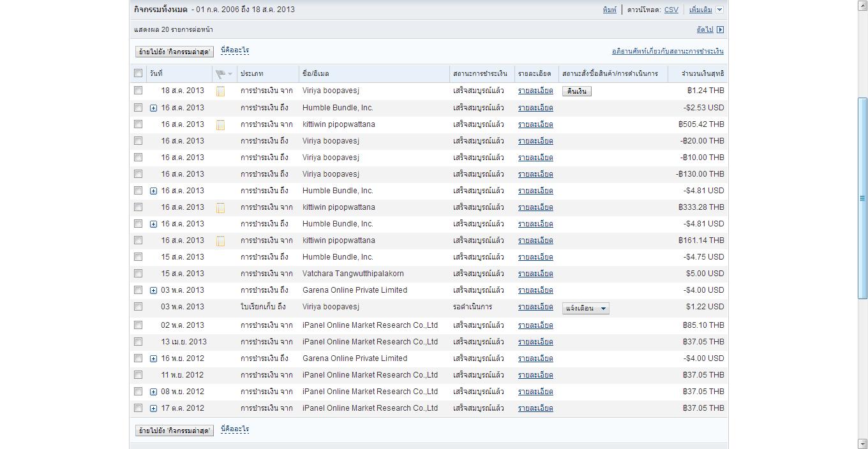Check the iPanel ฿85.10 row
Screen dimensions: 868x449
tap(138, 325)
